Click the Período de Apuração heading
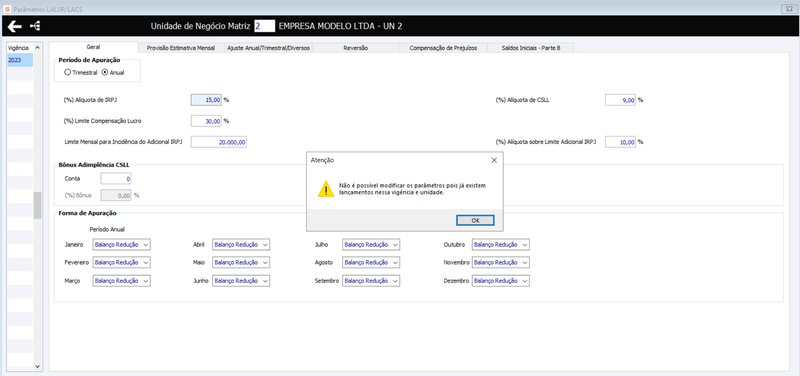Image resolution: width=800 pixels, height=376 pixels. click(x=89, y=60)
